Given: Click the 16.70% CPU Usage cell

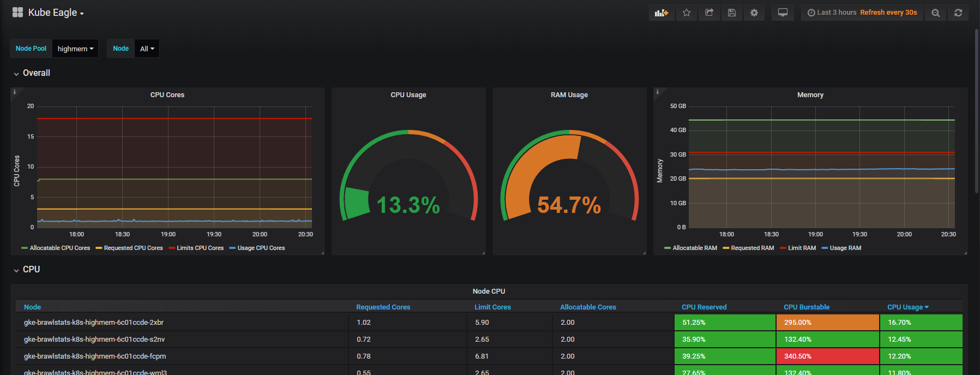Looking at the screenshot, I should (921, 323).
